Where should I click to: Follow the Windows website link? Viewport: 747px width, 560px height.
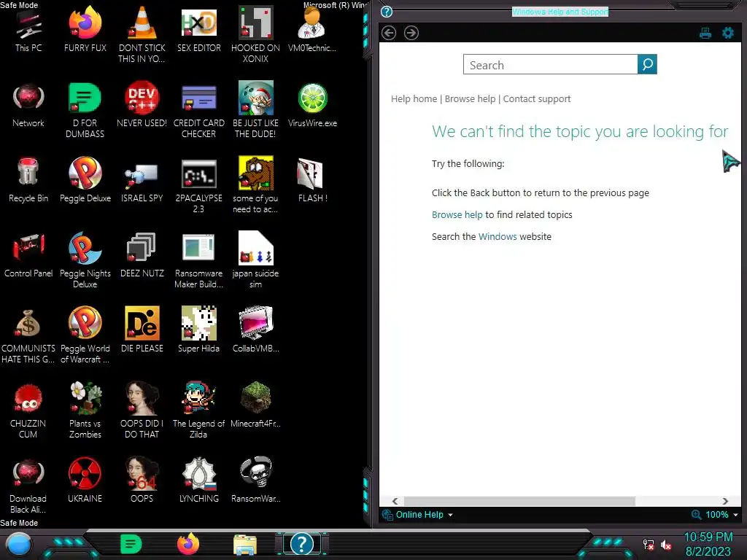click(498, 237)
